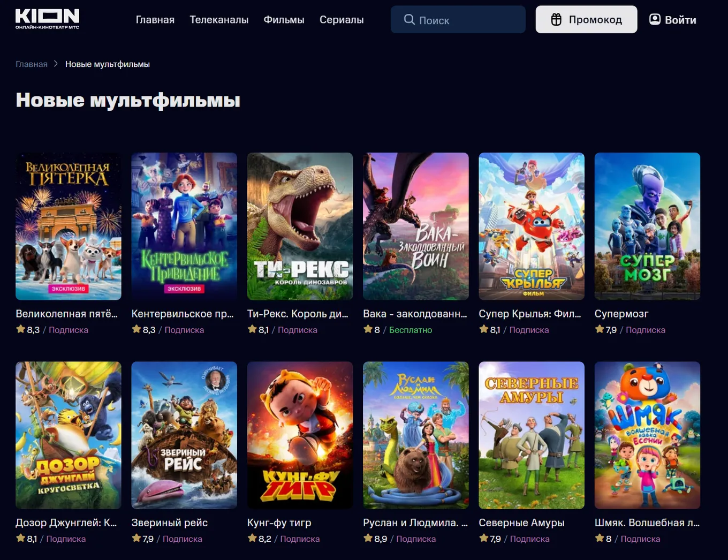Click the Новые мультфильмы breadcrumb
Screen dimensions: 728x560
pyautogui.click(x=108, y=64)
